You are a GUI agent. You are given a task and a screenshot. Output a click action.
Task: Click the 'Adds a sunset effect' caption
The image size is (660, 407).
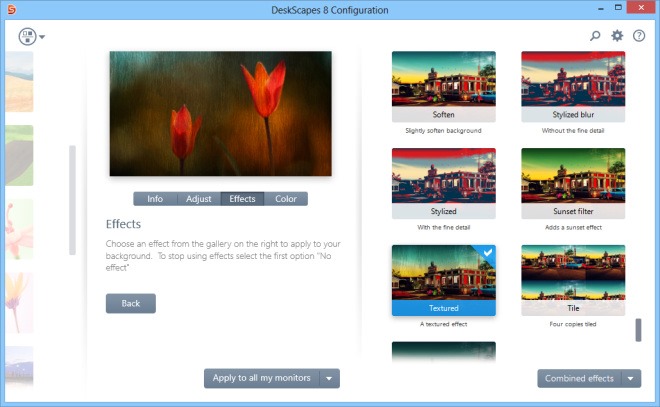click(x=573, y=227)
